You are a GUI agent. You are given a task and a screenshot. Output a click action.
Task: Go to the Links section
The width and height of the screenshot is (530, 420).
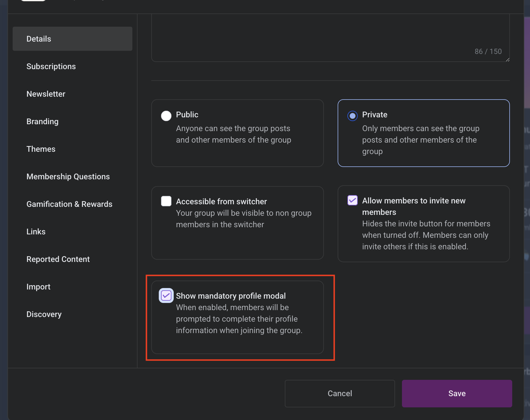coord(36,232)
